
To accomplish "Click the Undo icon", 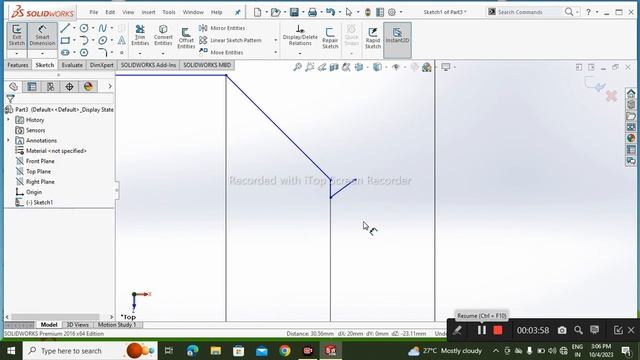I will point(331,12).
